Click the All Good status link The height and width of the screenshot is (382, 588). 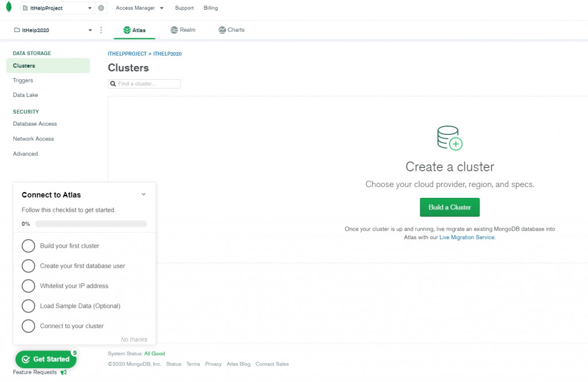[x=154, y=353]
